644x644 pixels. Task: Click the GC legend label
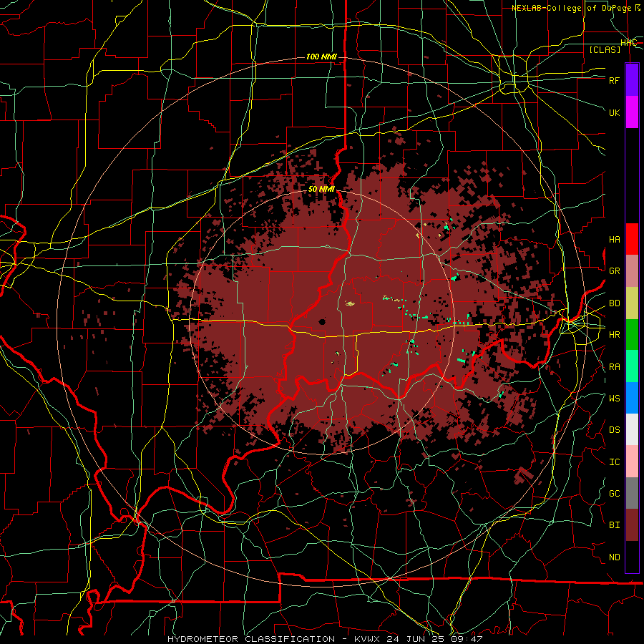(614, 494)
